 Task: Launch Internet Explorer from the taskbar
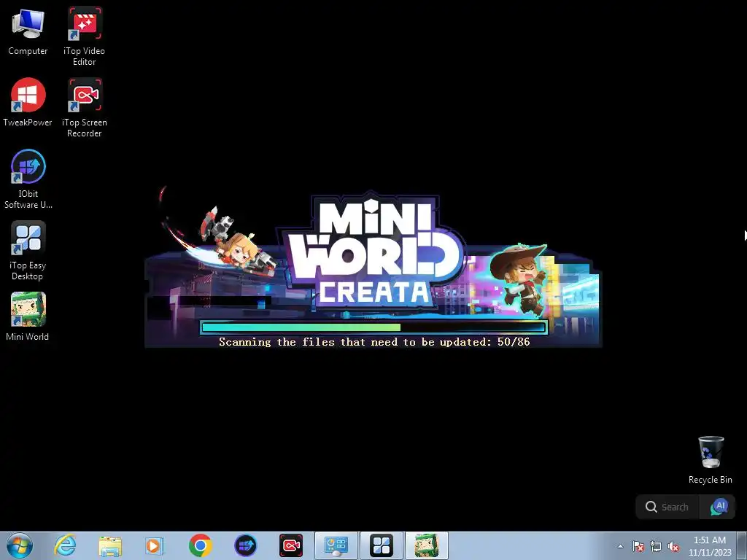(x=65, y=545)
